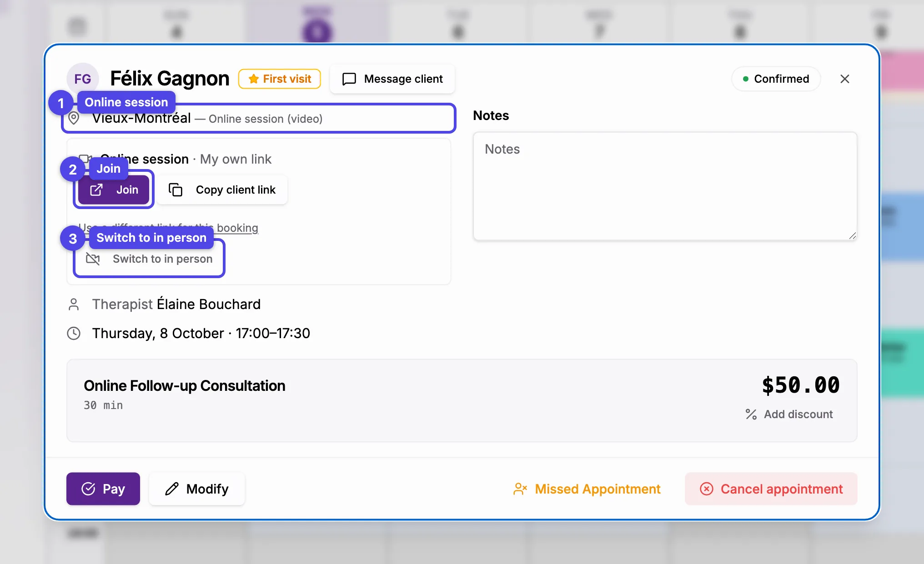Click into the Notes text area
This screenshot has width=924, height=564.
coord(665,186)
